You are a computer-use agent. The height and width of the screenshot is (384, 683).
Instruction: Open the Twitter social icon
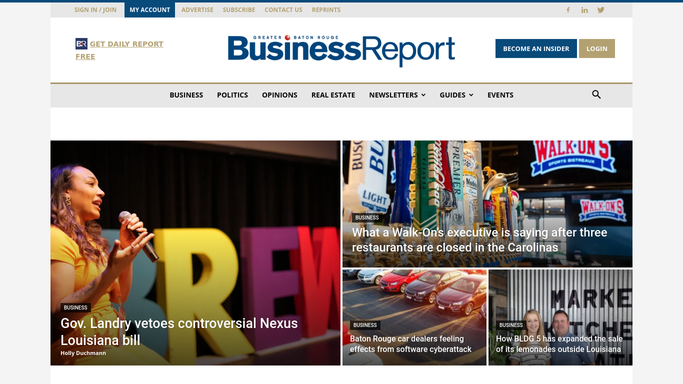[x=601, y=10]
